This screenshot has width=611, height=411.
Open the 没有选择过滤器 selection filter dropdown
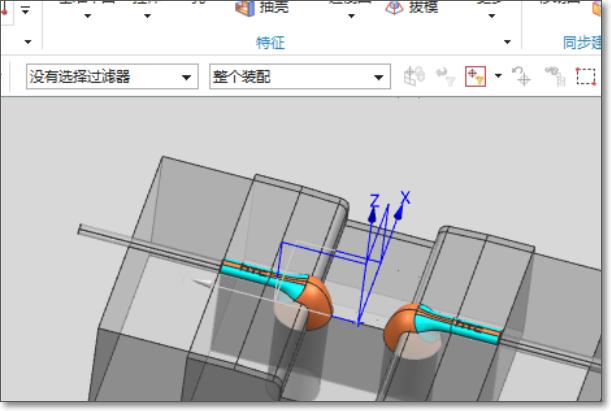pos(112,77)
